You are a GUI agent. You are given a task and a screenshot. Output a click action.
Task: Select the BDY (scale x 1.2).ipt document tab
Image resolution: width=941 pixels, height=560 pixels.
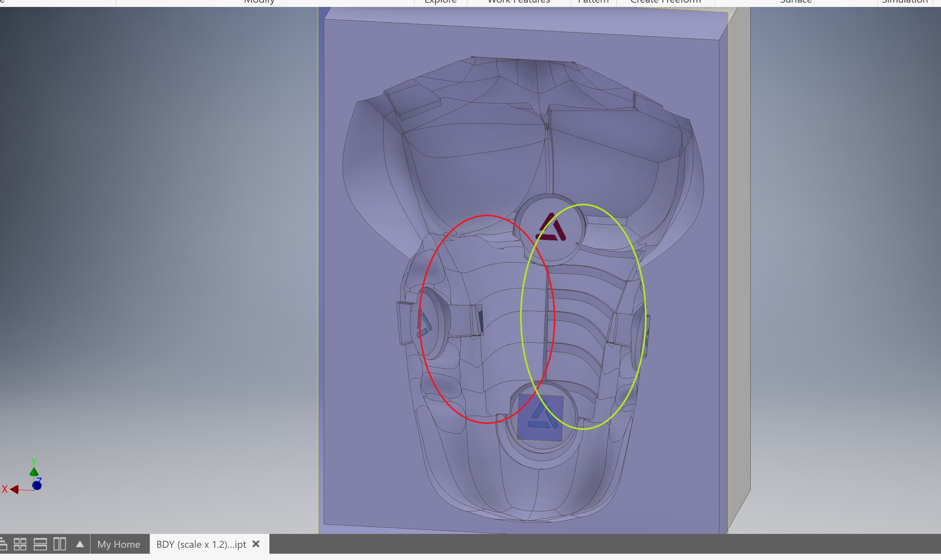[200, 544]
